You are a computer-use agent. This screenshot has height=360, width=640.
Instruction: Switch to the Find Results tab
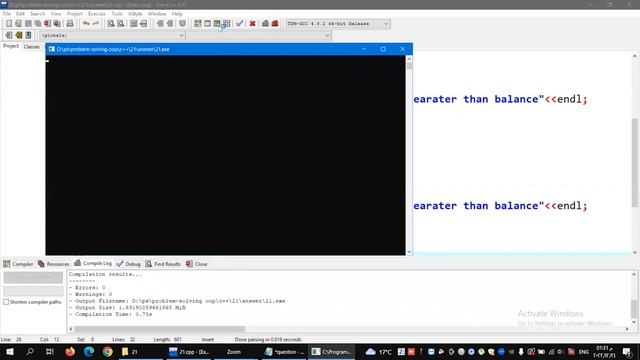(x=163, y=264)
